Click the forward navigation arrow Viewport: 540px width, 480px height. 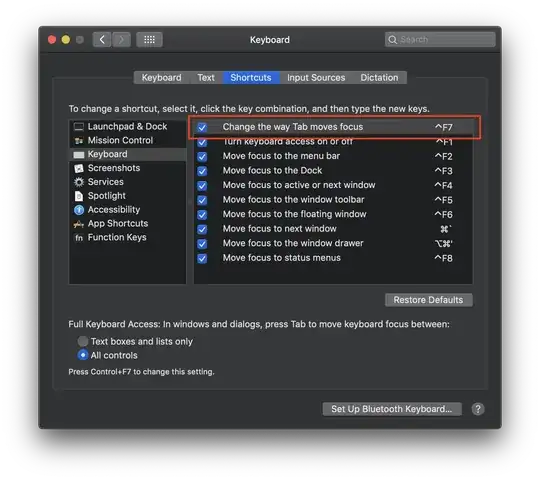point(121,40)
